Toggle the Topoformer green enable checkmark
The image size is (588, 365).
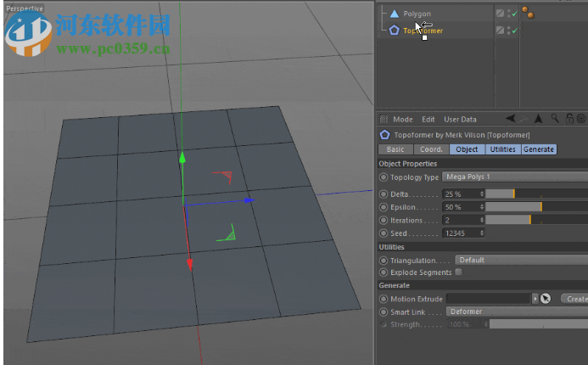515,31
